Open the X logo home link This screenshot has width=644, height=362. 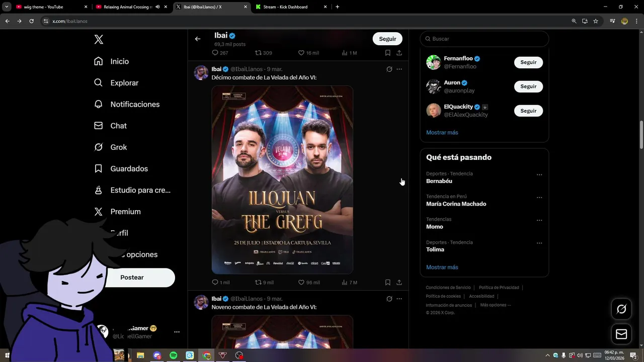pos(99,40)
